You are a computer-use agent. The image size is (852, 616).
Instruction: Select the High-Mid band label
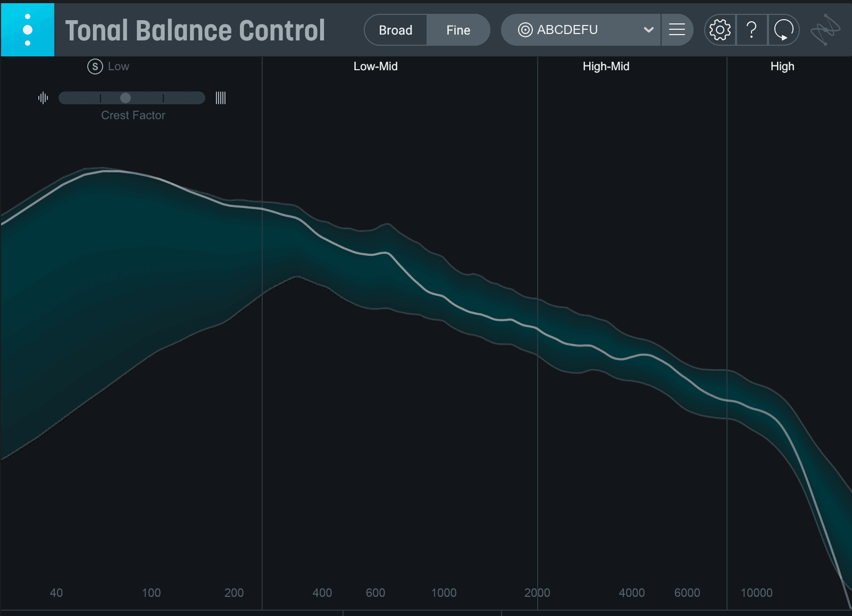click(606, 66)
